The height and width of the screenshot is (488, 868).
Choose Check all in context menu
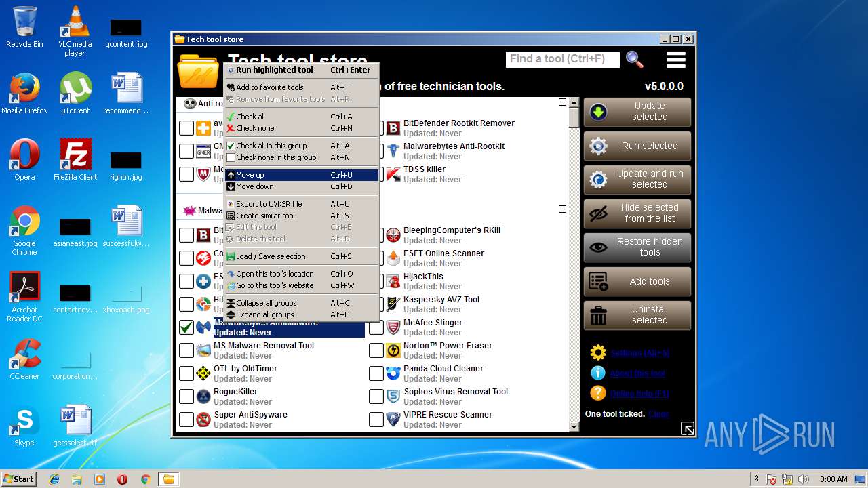pyautogui.click(x=302, y=117)
